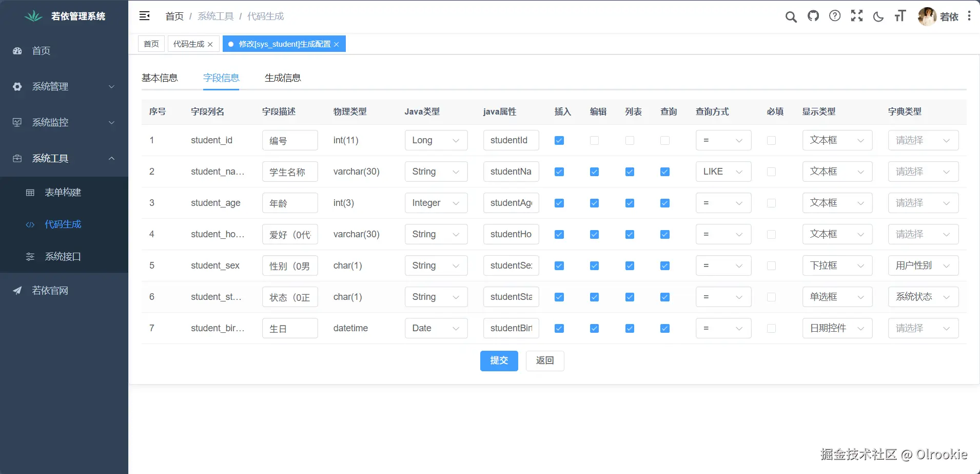Screen dimensions: 980x474
Task: Click the 提交 submit button
Action: click(x=498, y=361)
